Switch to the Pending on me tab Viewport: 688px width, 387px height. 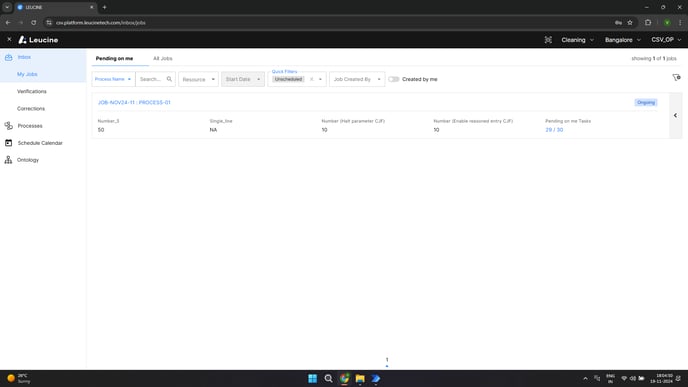coord(115,58)
